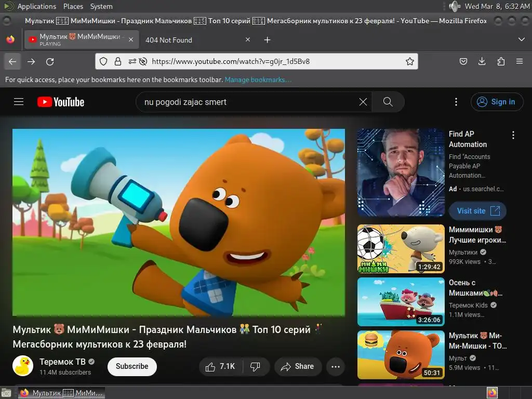532x399 pixels.
Task: Go to the YouTube home logo
Action: point(61,102)
